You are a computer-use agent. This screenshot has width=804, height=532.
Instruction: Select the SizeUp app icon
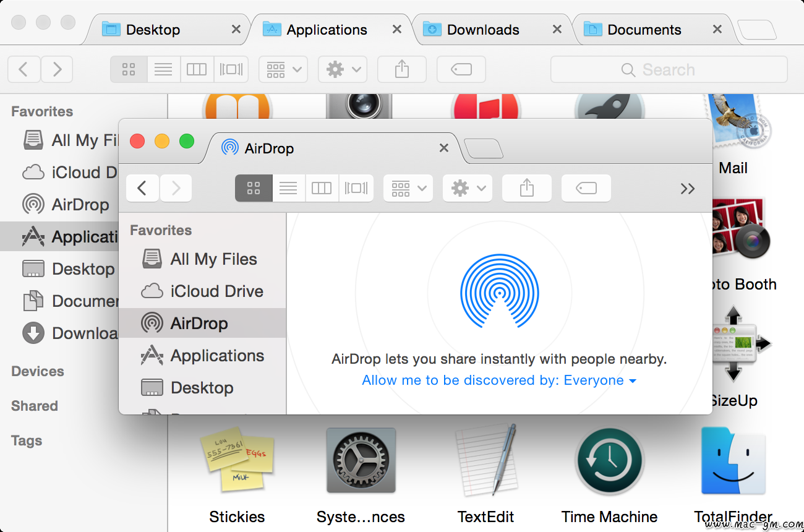742,343
